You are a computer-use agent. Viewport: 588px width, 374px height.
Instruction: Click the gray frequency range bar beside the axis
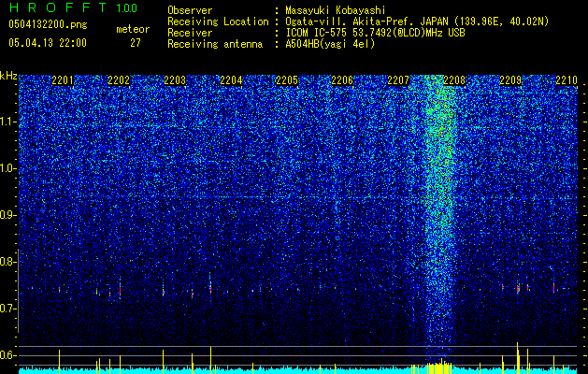coord(18,291)
